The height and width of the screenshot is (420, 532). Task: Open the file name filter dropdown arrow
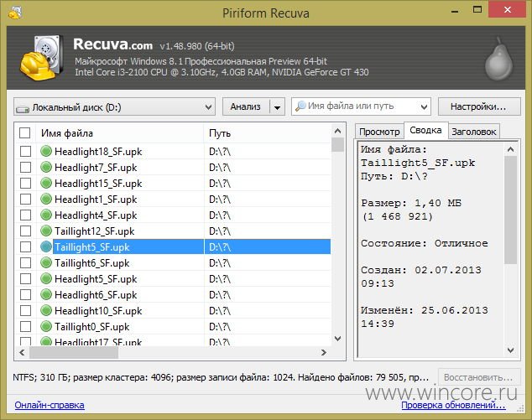pyautogui.click(x=424, y=107)
